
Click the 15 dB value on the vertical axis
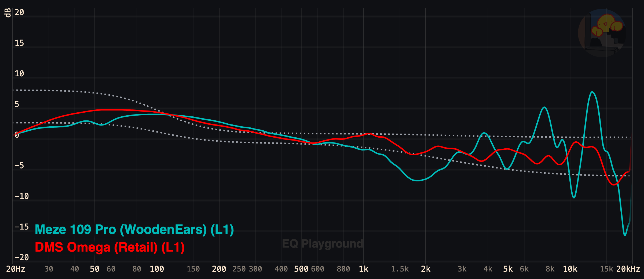click(x=19, y=43)
